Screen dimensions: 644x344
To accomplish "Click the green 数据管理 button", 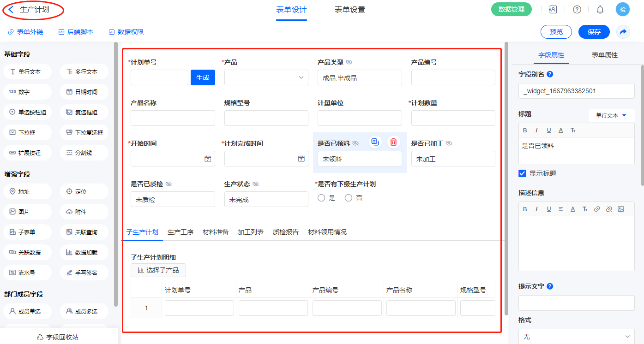I will [511, 9].
